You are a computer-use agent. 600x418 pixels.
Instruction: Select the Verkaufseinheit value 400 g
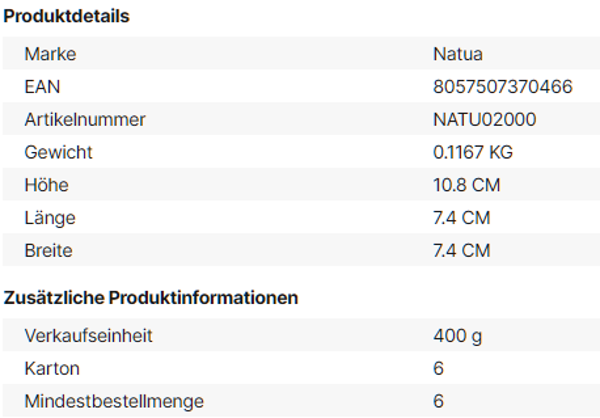(456, 335)
